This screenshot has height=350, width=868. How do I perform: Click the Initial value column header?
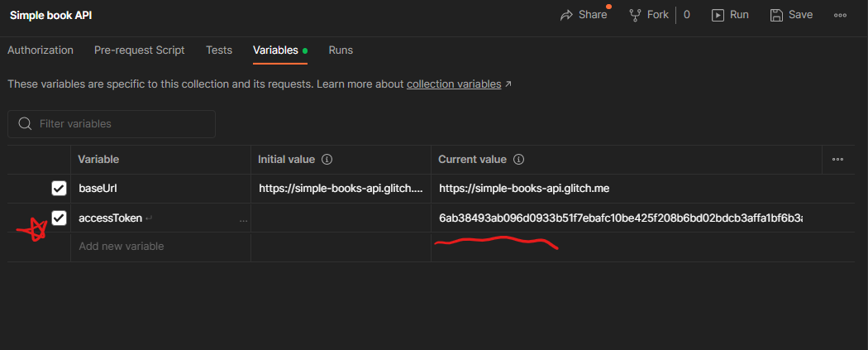(286, 160)
